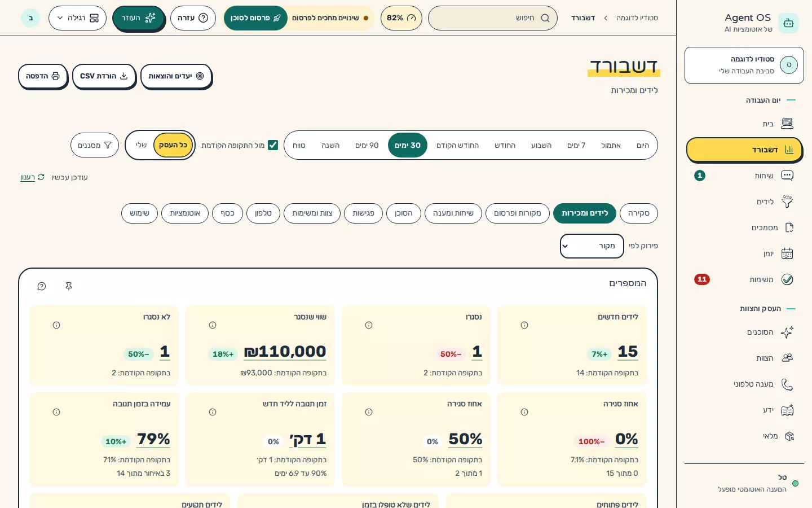Switch to אוטומציות tab

pos(185,213)
